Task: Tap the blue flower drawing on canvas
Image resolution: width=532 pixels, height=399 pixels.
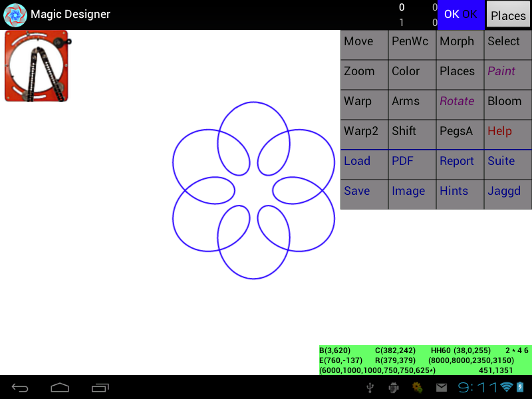Action: 253,190
